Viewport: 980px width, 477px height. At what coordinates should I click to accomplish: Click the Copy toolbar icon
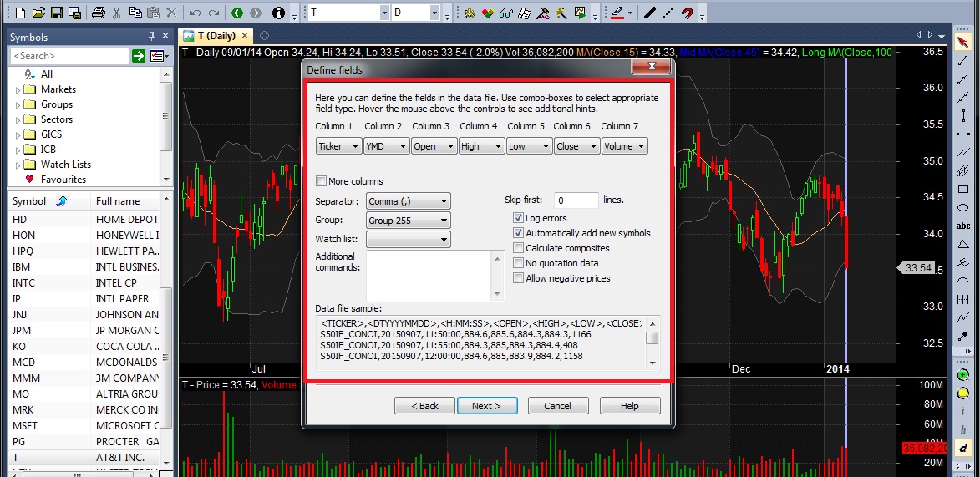pos(135,13)
